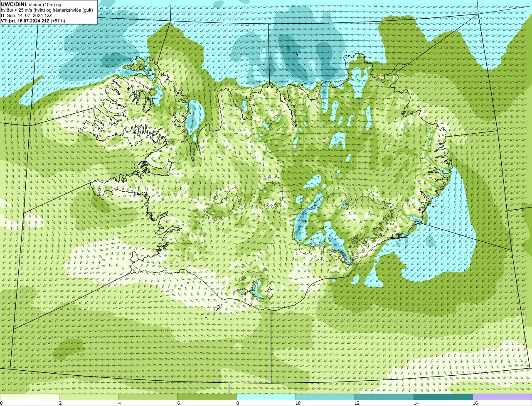This screenshot has height=406, width=532.
Task: Click the 0–2 m/s pale yellow legend swatch
Action: pos(30,397)
